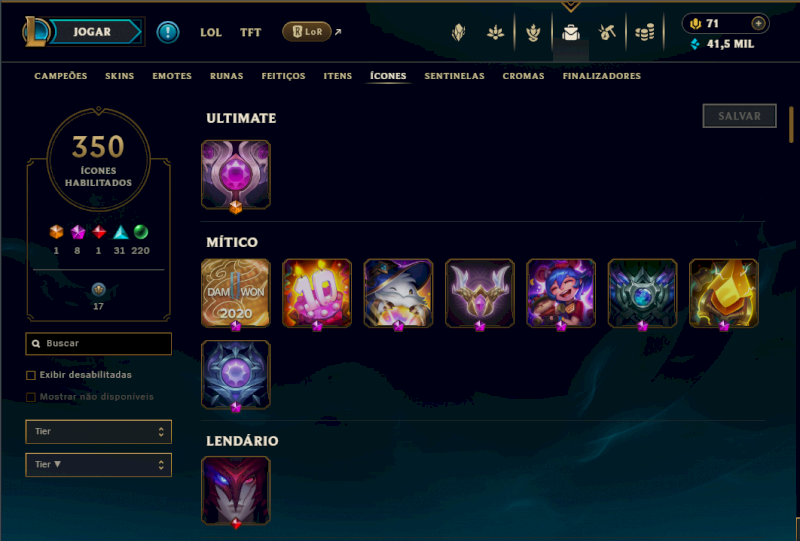This screenshot has height=541, width=800.
Task: Click the vertical scrollbar on the right edge
Action: (x=791, y=125)
